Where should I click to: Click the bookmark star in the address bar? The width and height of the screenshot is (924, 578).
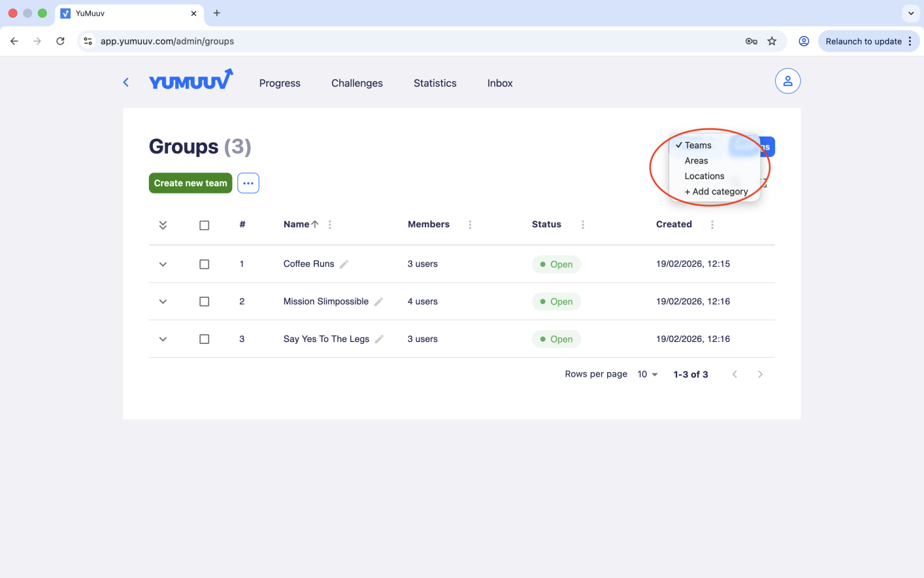pos(772,41)
